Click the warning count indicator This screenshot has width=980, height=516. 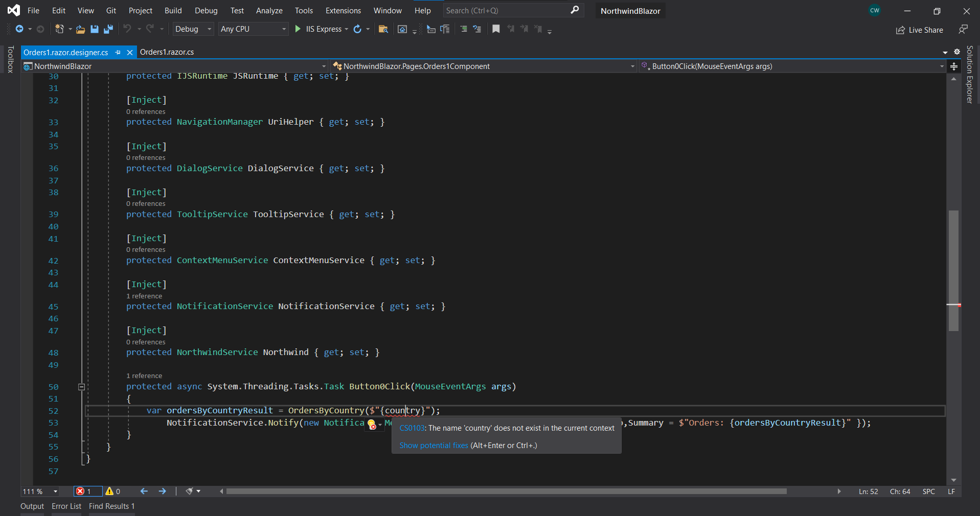coord(114,491)
